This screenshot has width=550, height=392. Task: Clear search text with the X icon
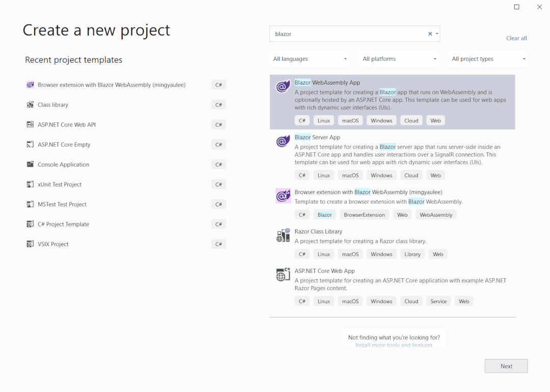tap(430, 34)
